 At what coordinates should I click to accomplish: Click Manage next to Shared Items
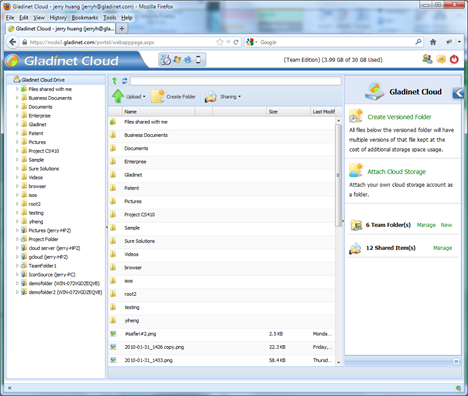coord(443,248)
